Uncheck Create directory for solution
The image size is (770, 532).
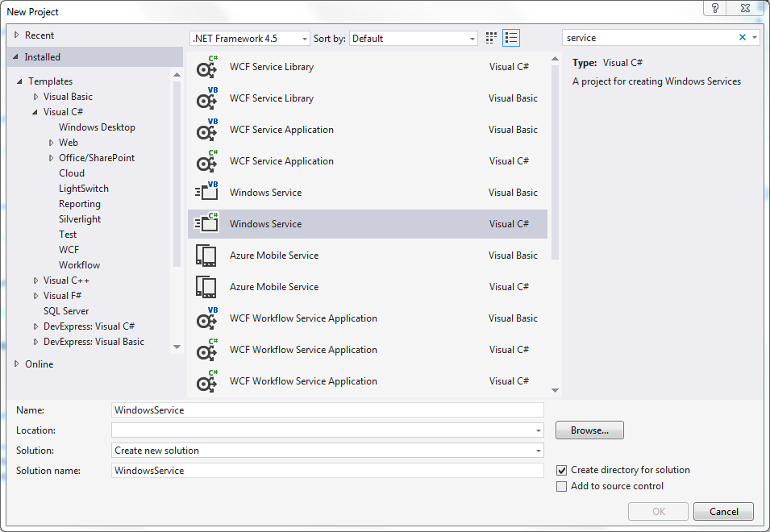[561, 470]
